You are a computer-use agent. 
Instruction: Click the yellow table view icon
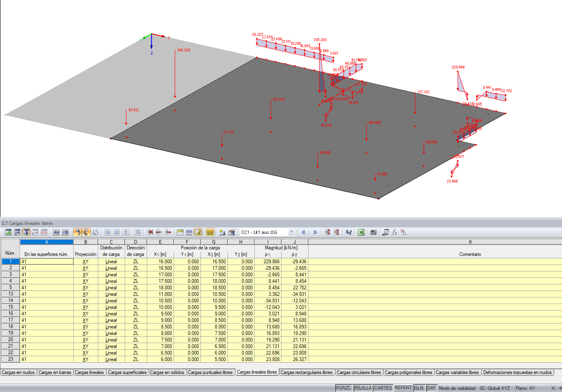[180, 232]
